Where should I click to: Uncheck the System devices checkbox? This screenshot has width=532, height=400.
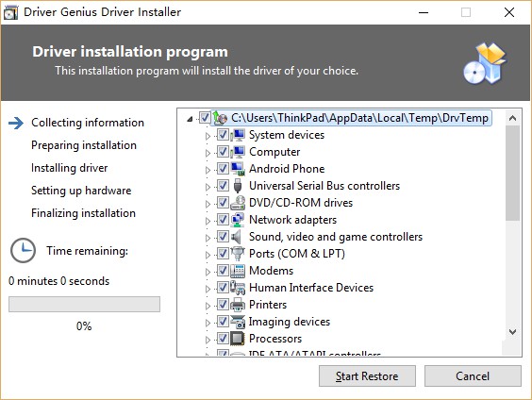coord(223,135)
